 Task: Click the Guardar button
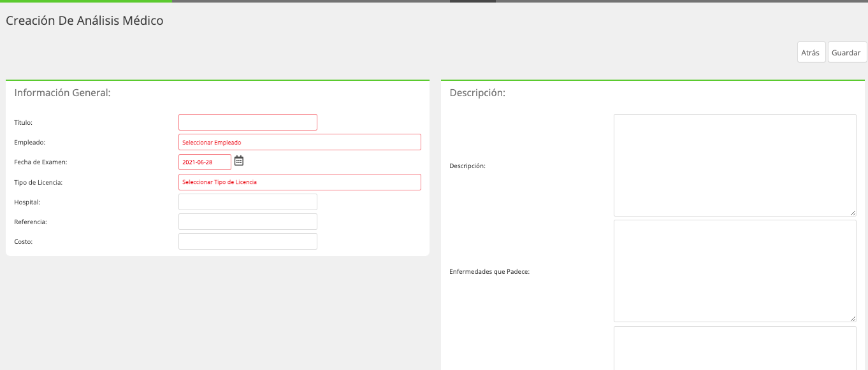[847, 52]
